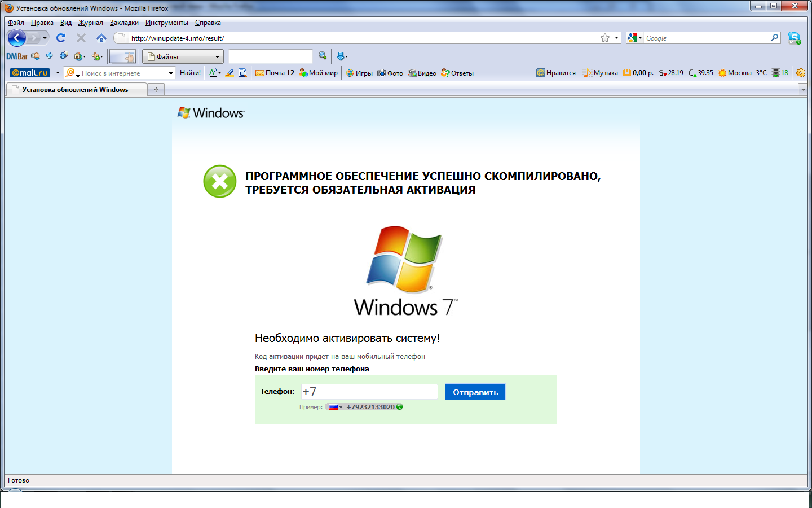Click the DMBar hand pointer button
Screen dimensions: 812x508
(x=122, y=56)
